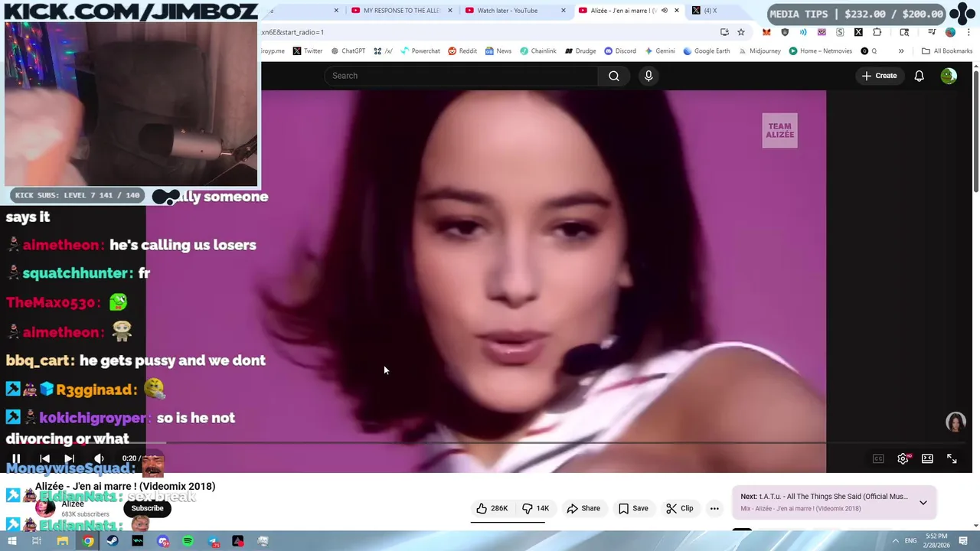Expand the mix playlist with the chevron
The width and height of the screenshot is (980, 551).
click(923, 503)
